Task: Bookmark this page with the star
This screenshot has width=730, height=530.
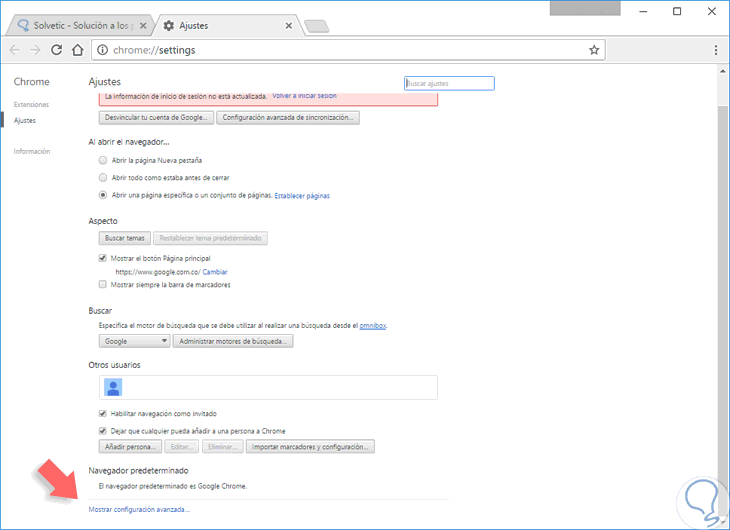Action: point(594,50)
